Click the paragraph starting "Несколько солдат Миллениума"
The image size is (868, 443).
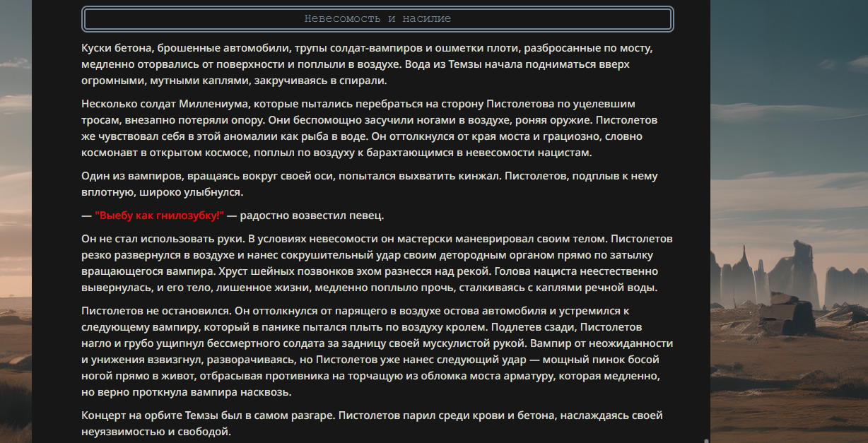pos(370,128)
